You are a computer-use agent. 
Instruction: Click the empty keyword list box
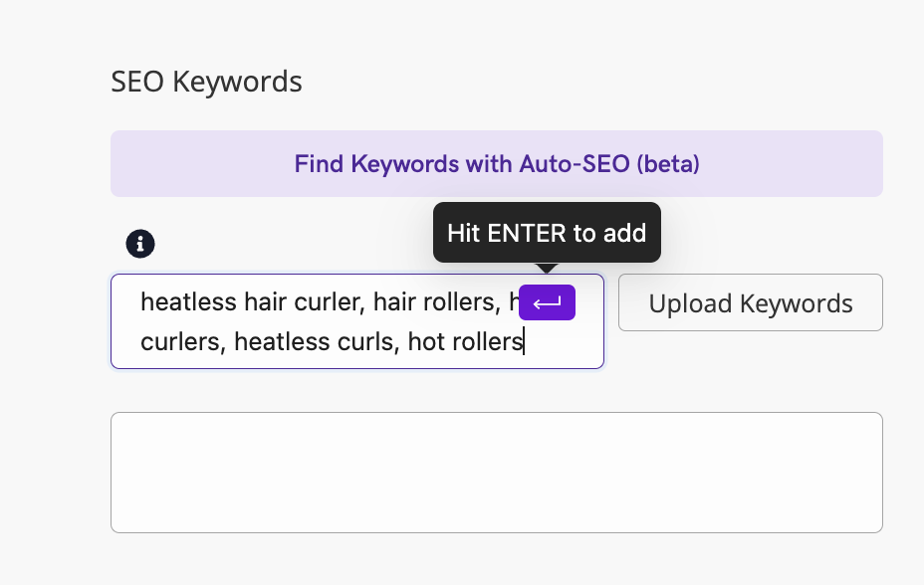(x=496, y=473)
